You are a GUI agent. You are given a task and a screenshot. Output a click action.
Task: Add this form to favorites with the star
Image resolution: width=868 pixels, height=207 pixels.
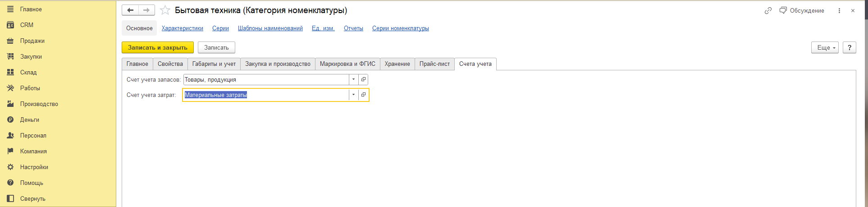[165, 10]
